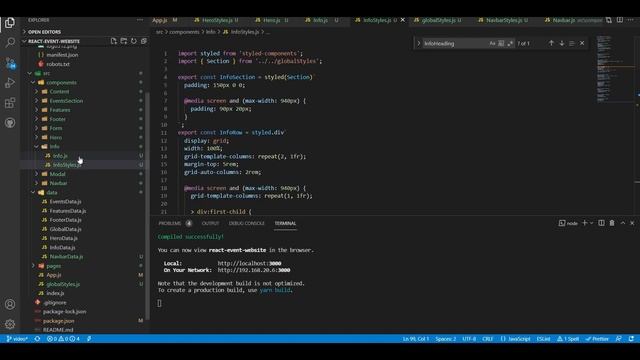This screenshot has height=360, width=640.
Task: Open the Explorer more actions ellipsis
Action: coord(140,20)
